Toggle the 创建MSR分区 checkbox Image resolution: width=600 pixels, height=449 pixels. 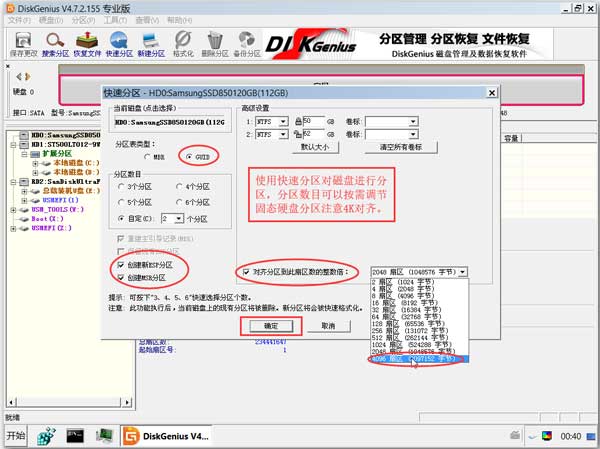pyautogui.click(x=121, y=278)
